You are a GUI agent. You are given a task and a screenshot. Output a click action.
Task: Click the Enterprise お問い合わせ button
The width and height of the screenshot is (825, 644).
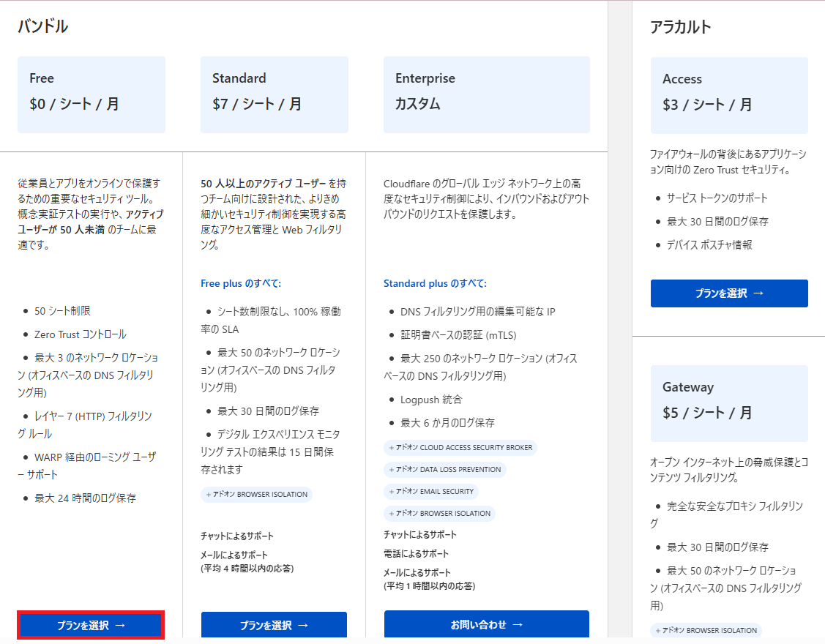tap(487, 624)
